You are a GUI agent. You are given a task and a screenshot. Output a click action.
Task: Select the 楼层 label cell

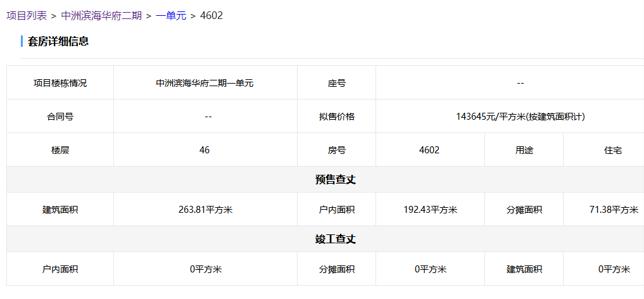click(60, 150)
